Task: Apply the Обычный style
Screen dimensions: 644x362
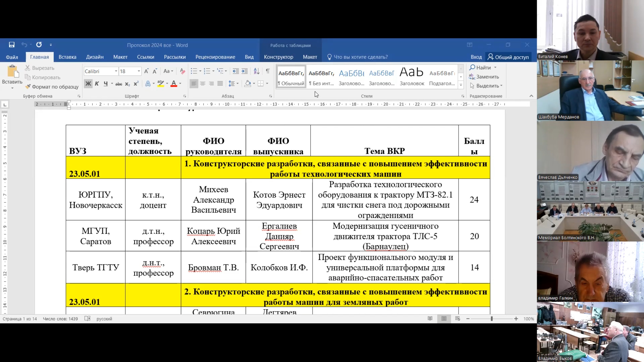Action: point(291,76)
